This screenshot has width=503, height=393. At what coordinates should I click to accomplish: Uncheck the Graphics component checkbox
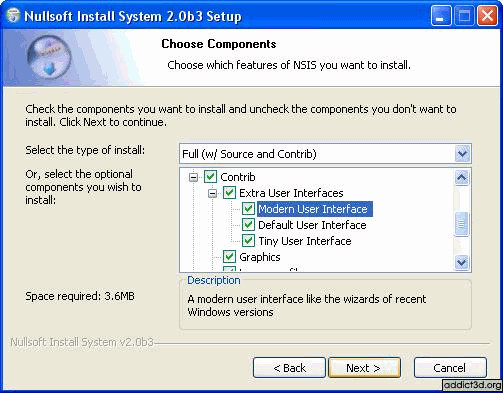(229, 257)
